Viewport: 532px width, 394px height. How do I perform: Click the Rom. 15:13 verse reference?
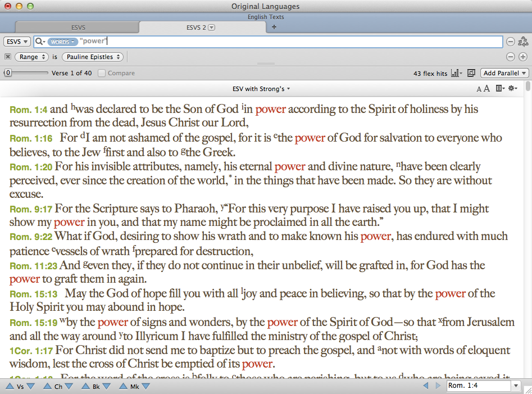[x=33, y=294]
